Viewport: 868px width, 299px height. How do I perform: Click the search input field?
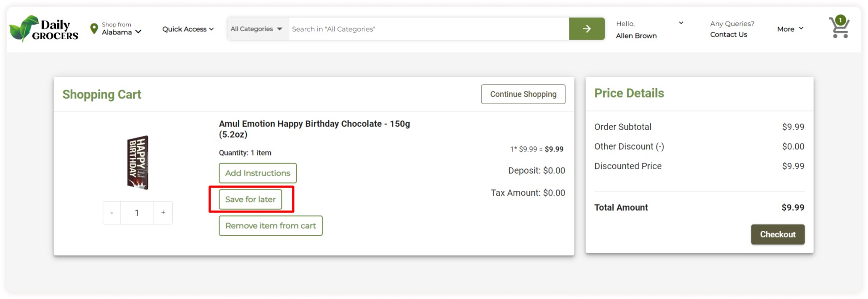(x=428, y=29)
